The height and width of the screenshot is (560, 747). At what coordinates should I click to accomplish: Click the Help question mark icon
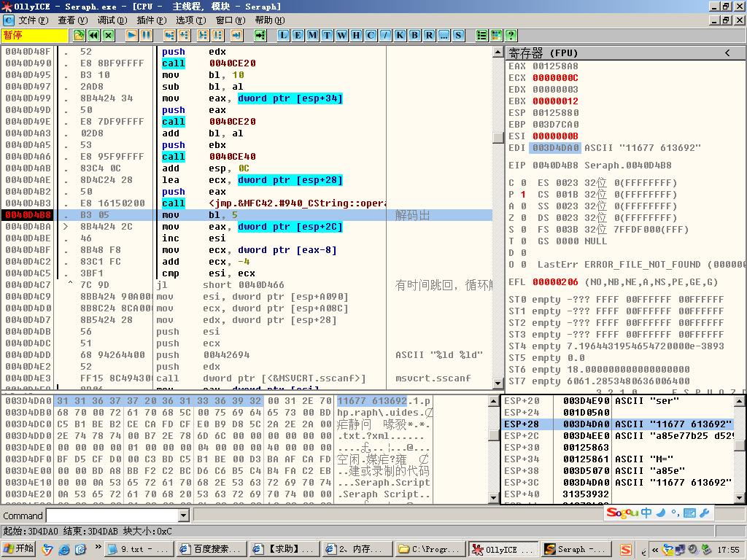point(511,35)
